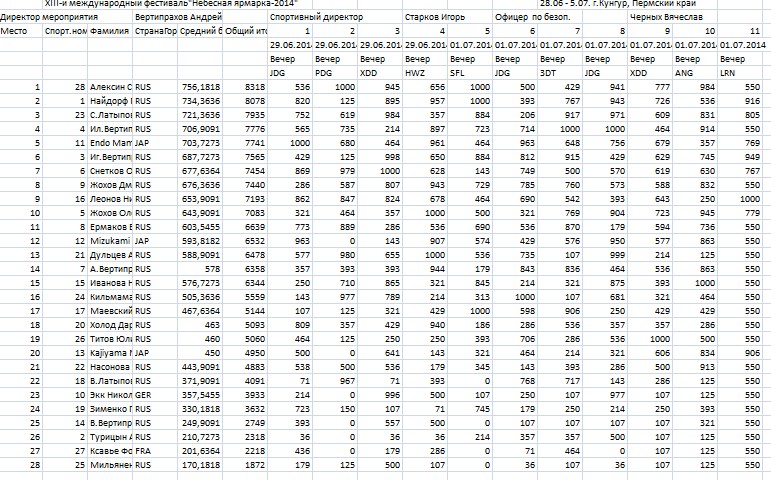Image resolution: width=771 pixels, height=480 pixels.
Task: Click the surname cell 'Ермаков'
Action: (110, 227)
